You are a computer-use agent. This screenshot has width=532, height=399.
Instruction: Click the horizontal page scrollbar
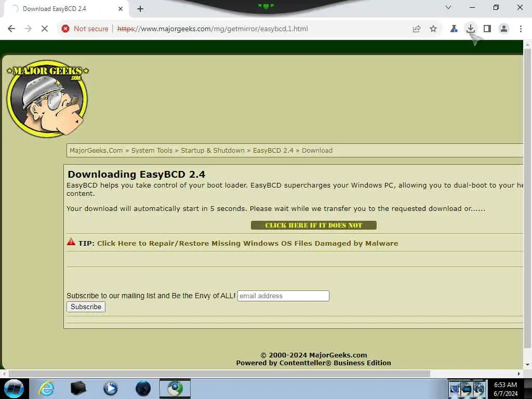point(220,374)
